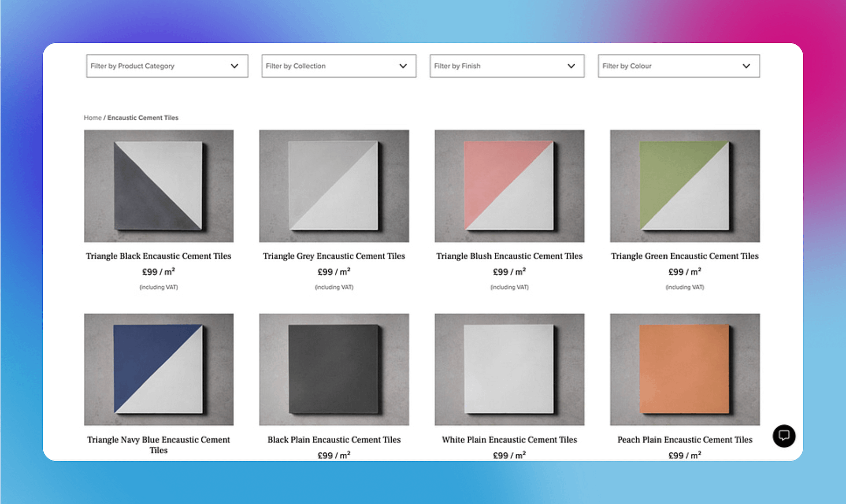Open Triangle Green Encaustic Cement Tiles title link
Image resolution: width=846 pixels, height=504 pixels.
tap(685, 256)
